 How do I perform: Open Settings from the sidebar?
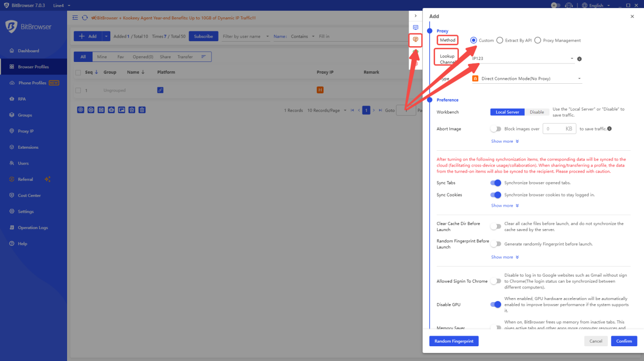(26, 212)
